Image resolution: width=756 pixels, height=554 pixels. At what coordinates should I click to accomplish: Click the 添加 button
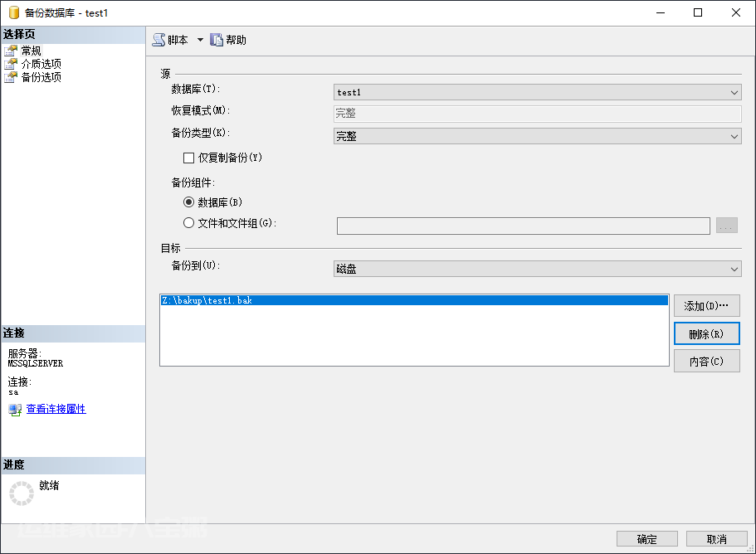[x=706, y=306]
